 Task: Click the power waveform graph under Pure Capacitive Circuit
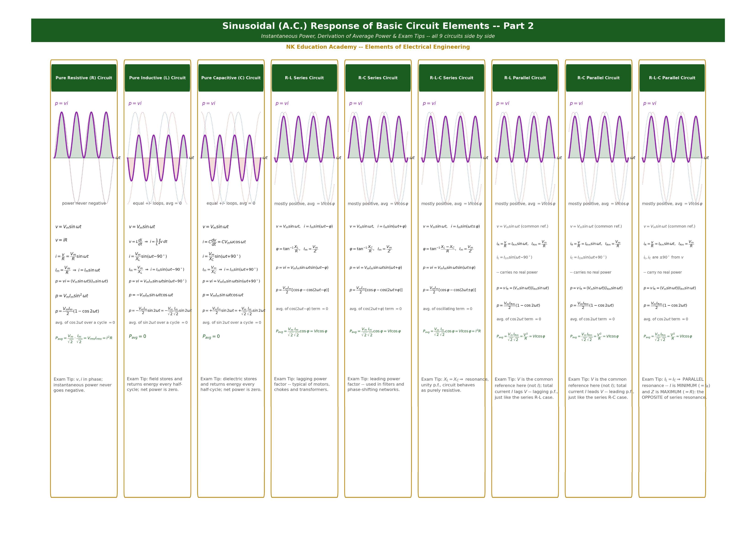click(231, 158)
